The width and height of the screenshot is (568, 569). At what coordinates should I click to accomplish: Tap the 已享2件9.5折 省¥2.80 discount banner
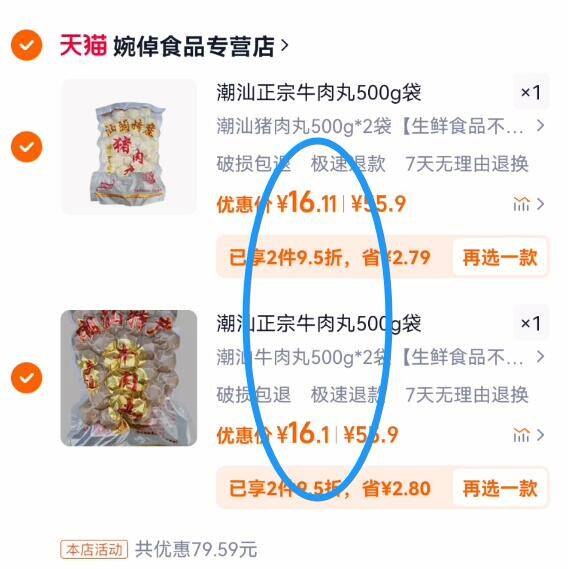[330, 488]
